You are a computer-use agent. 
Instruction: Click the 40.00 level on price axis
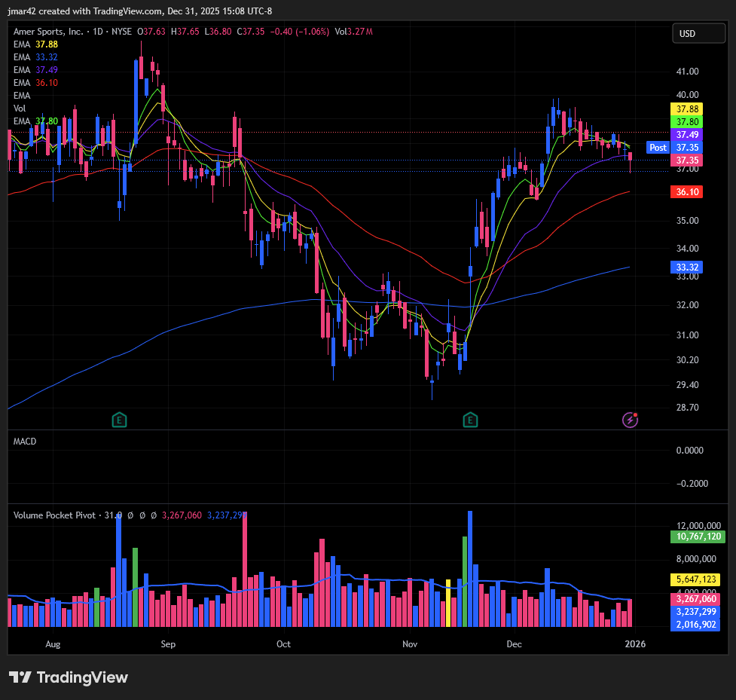point(687,95)
